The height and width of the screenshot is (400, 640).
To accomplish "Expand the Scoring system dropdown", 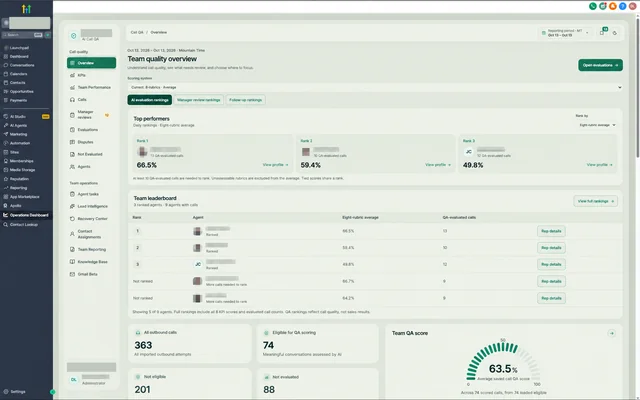I will pos(375,87).
